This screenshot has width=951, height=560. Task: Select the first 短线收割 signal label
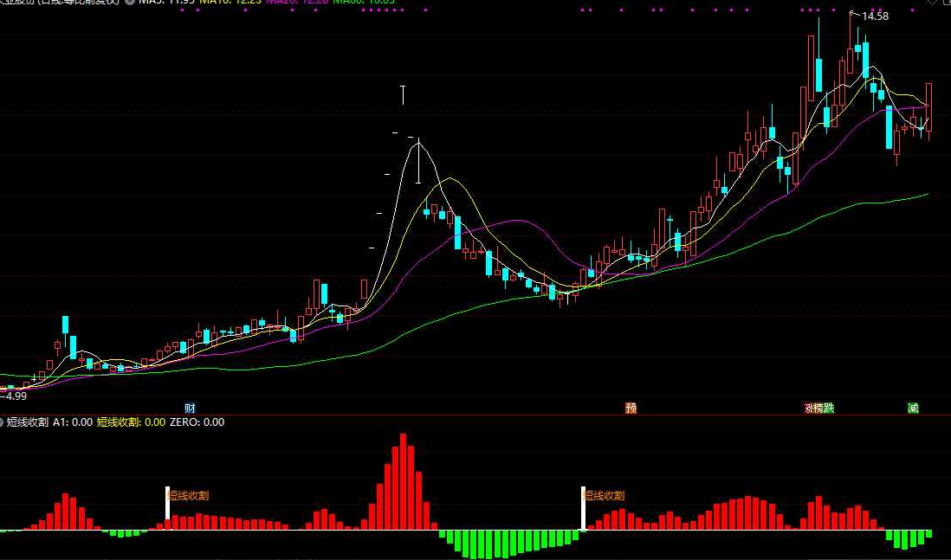[188, 495]
